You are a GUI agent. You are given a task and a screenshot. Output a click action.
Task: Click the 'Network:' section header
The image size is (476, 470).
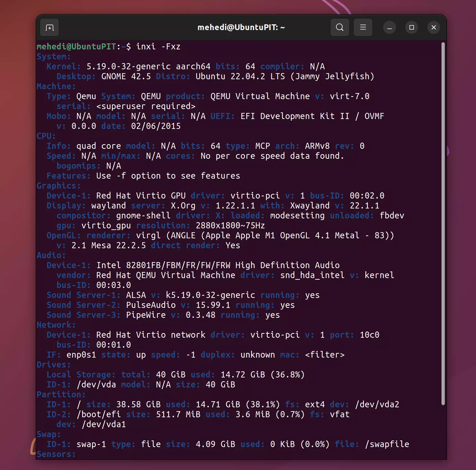(x=56, y=325)
